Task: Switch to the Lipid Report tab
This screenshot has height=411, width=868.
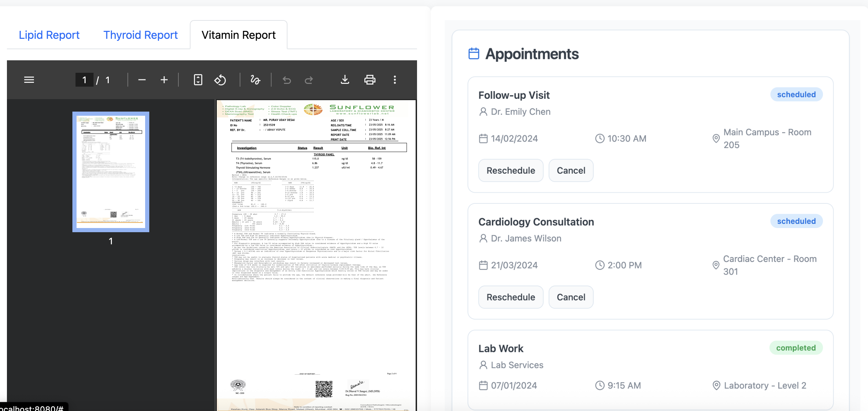Action: 49,35
